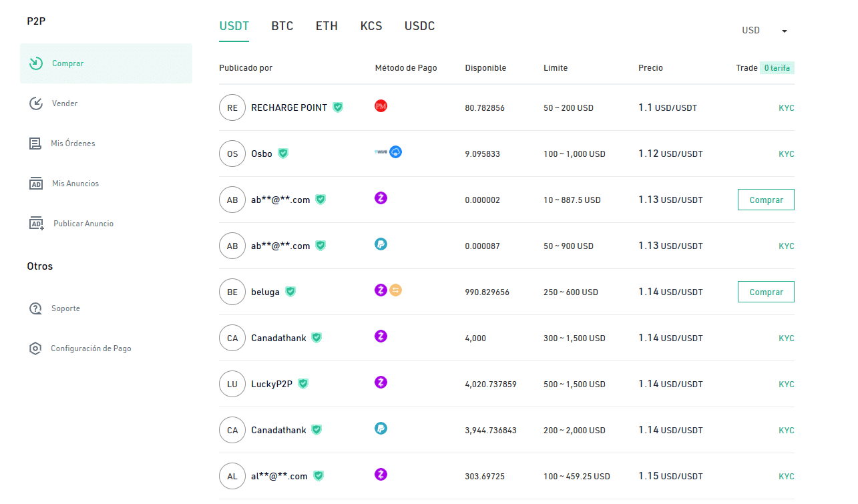Select the KCS coin tab
Viewport: 858px width, 504px height.
[371, 26]
